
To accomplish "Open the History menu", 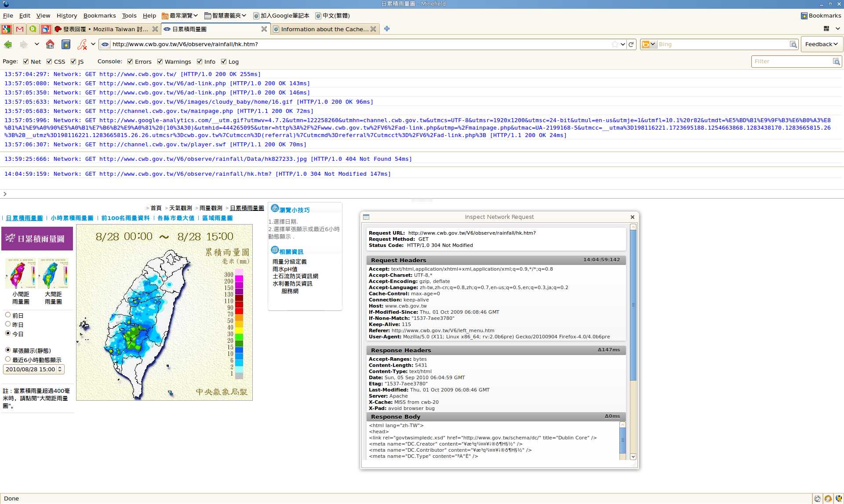I will pos(66,15).
